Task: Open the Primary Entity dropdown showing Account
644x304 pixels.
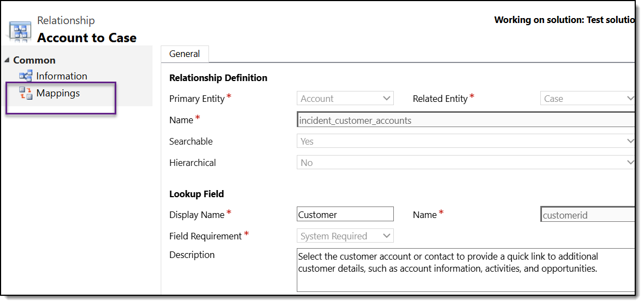Action: point(345,99)
